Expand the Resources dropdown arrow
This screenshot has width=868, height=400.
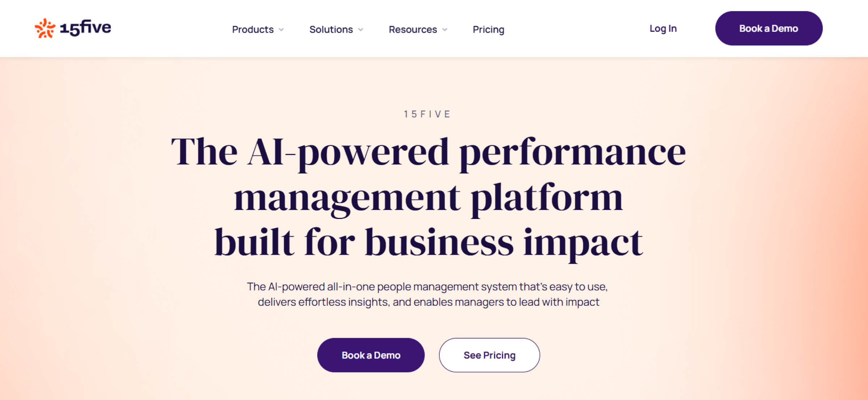pos(445,30)
